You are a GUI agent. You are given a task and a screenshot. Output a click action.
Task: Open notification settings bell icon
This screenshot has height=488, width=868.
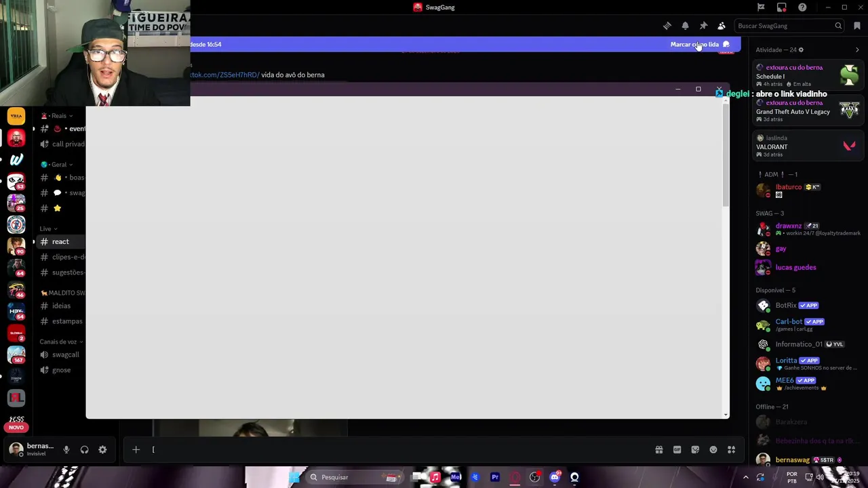point(685,26)
